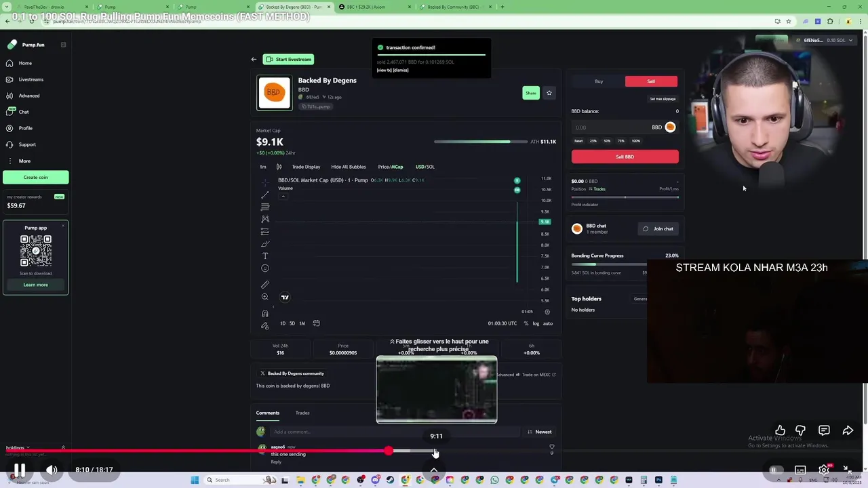Open the candlestick chart style menu

(x=279, y=167)
